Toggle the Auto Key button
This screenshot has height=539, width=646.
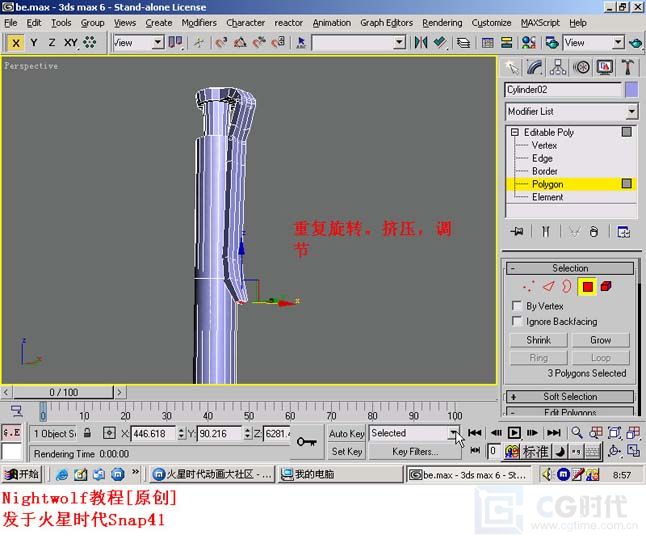pyautogui.click(x=346, y=434)
